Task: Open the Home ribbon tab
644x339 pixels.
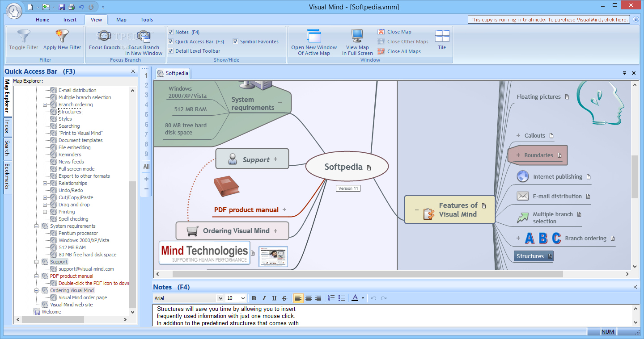Action: click(x=42, y=20)
